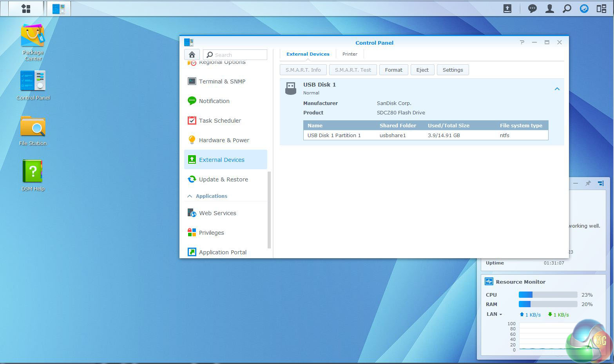
Task: Select Task Scheduler in the sidebar
Action: click(220, 121)
